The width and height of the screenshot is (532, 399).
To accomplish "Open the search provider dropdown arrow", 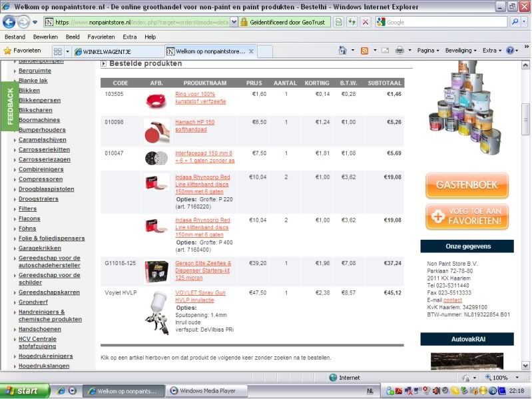I will [x=525, y=23].
